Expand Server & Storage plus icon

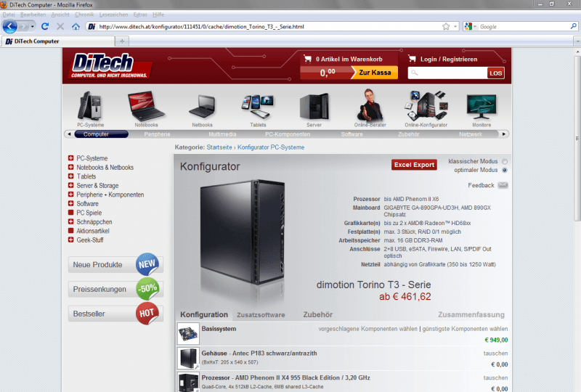pos(70,185)
